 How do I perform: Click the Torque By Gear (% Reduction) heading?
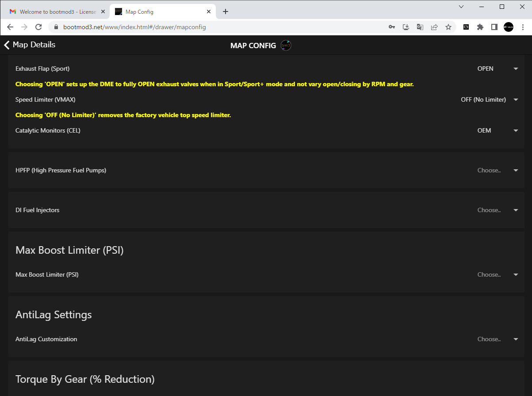pyautogui.click(x=85, y=379)
